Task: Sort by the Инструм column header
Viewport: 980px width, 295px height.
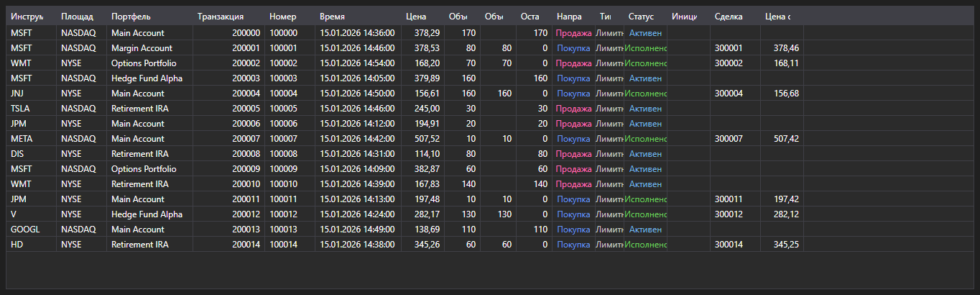Action: click(27, 16)
